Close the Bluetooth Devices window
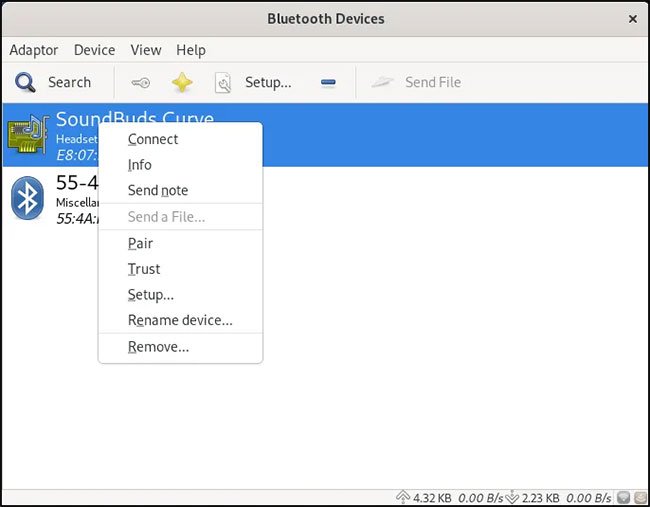650x507 pixels. 633,19
